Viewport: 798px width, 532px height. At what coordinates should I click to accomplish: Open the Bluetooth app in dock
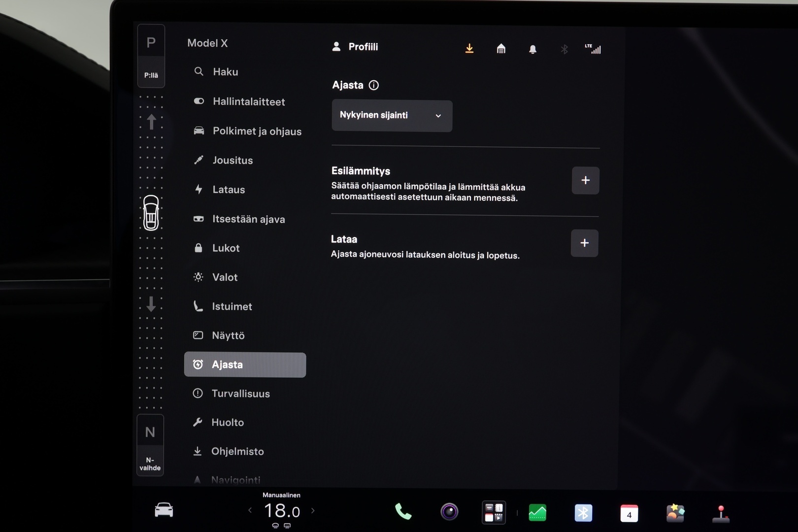583,513
